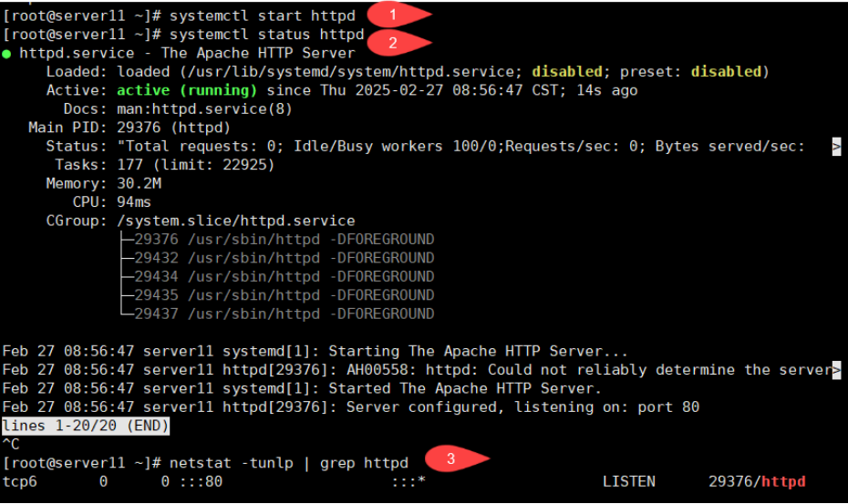This screenshot has height=504, width=848.
Task: Click the tree branch before PID 29376
Action: (128, 239)
